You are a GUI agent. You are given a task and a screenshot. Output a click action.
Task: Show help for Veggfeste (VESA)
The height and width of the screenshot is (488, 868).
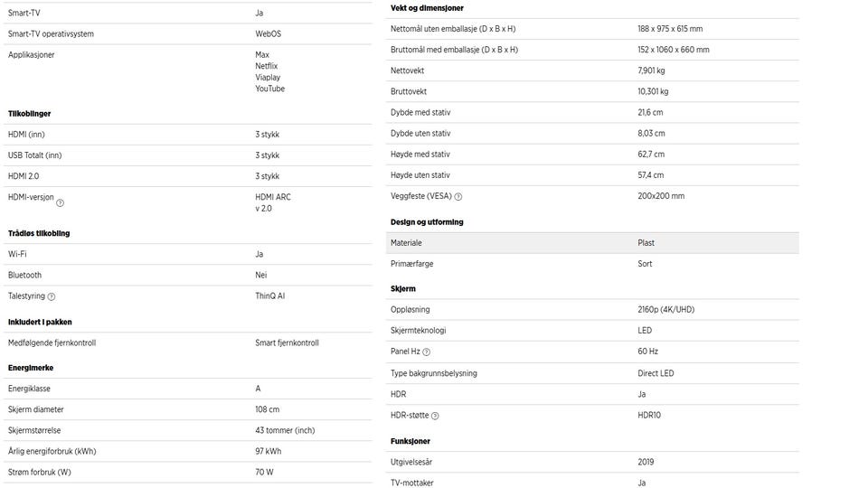458,197
